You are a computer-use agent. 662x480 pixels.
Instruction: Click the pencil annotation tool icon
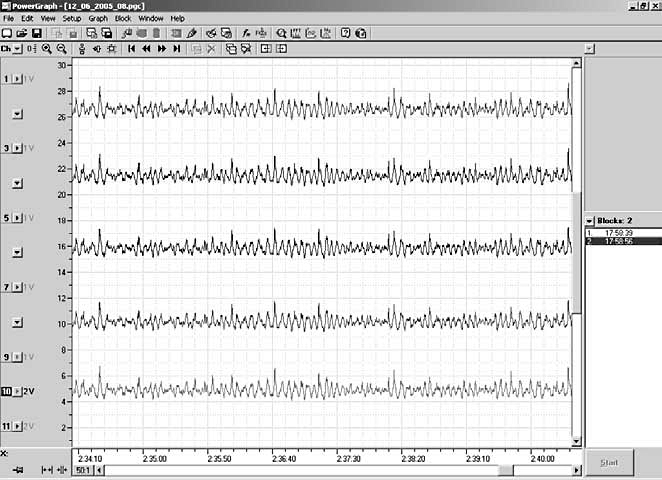pyautogui.click(x=192, y=33)
